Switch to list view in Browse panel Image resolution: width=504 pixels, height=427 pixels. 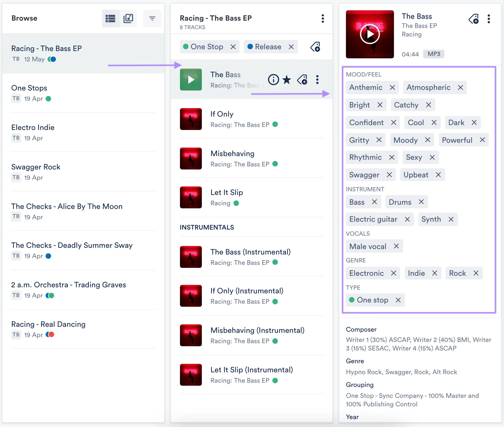[110, 18]
